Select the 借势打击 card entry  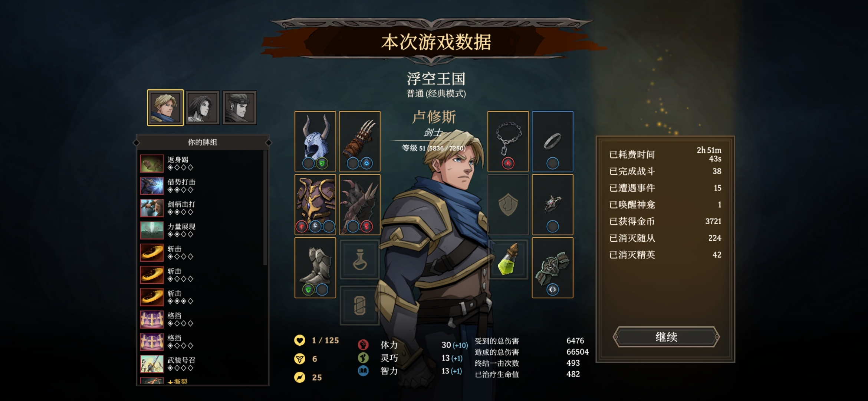click(201, 186)
